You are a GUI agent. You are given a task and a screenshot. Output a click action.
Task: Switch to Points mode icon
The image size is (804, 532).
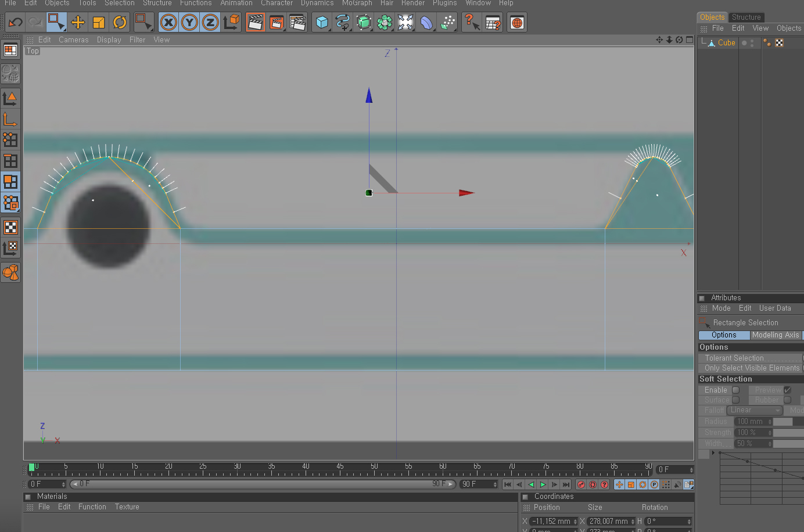[x=10, y=139]
